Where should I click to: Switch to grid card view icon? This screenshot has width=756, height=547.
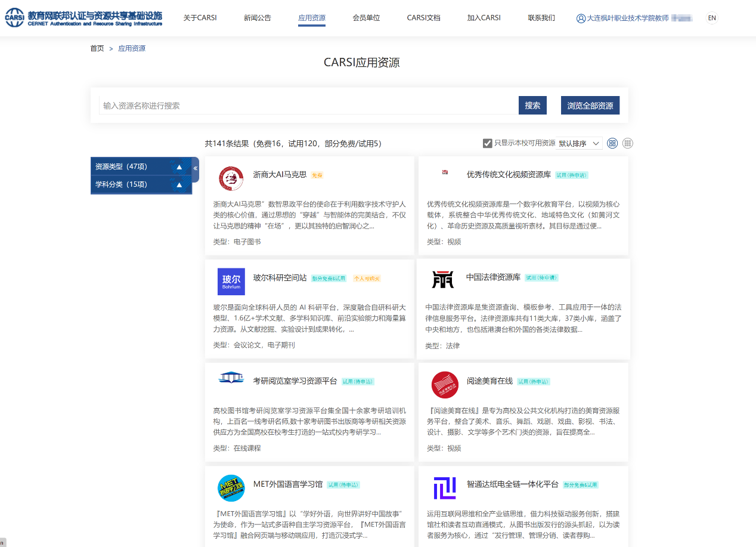tap(612, 143)
